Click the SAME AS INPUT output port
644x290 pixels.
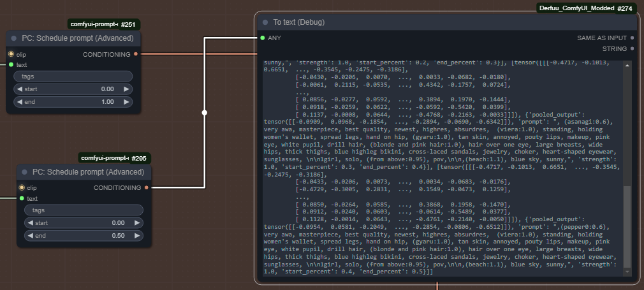coord(632,38)
